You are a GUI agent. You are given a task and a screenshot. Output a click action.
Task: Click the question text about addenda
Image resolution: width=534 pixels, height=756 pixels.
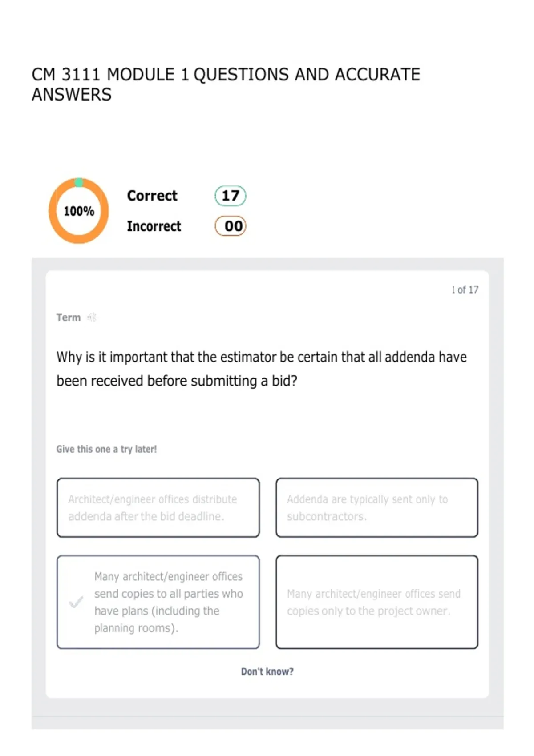tap(262, 369)
